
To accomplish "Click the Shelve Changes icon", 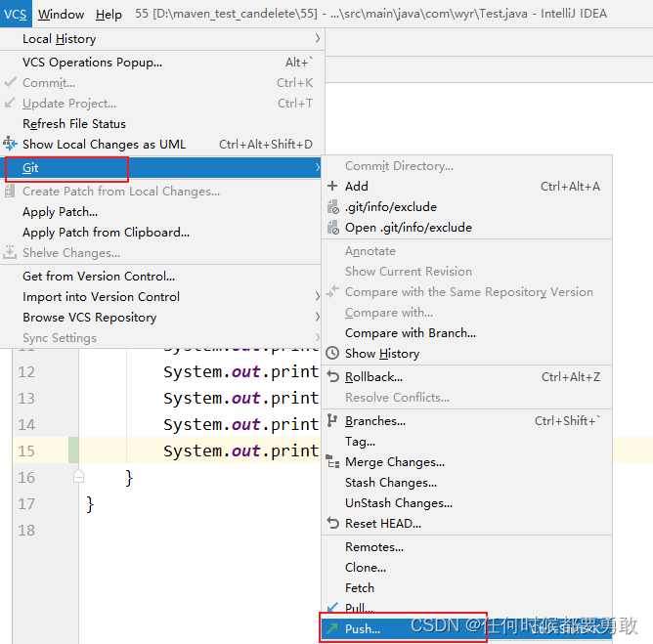I will click(10, 252).
